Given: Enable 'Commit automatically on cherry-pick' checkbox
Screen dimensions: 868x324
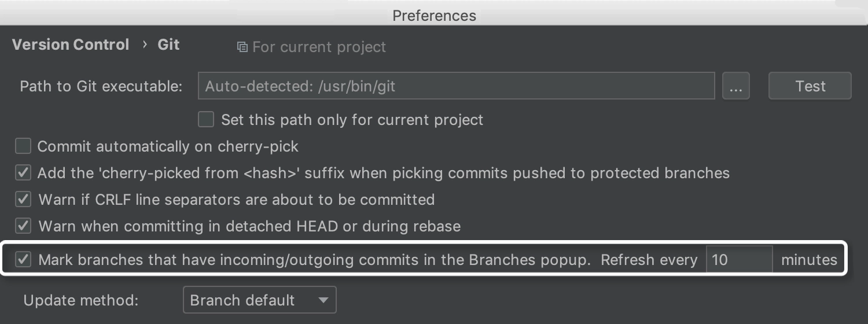Looking at the screenshot, I should click(23, 146).
